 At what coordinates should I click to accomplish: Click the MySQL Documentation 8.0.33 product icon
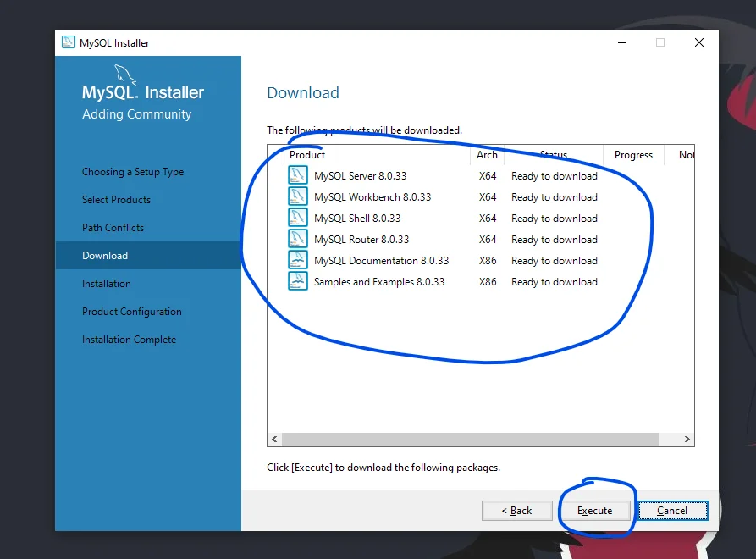click(x=297, y=260)
